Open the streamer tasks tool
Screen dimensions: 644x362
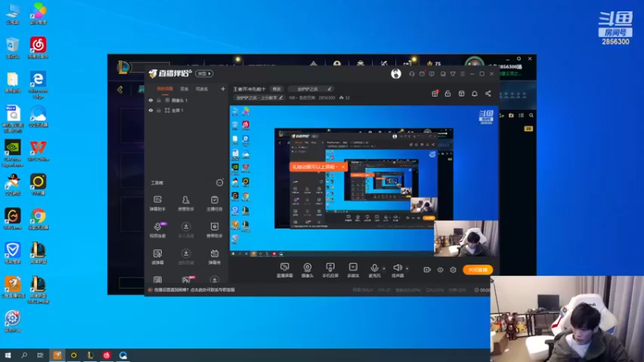coord(214,204)
